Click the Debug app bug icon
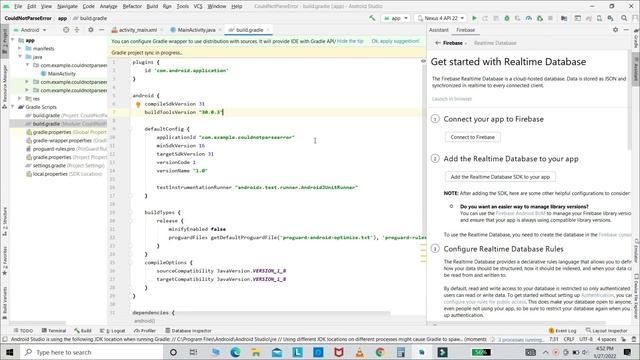The height and width of the screenshot is (360, 640). [507, 18]
